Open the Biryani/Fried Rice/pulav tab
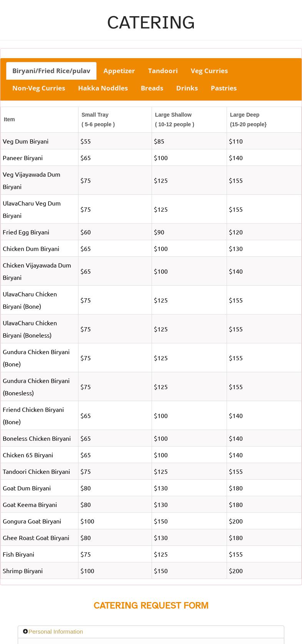Viewport: 302px width, 644px height. pos(51,71)
